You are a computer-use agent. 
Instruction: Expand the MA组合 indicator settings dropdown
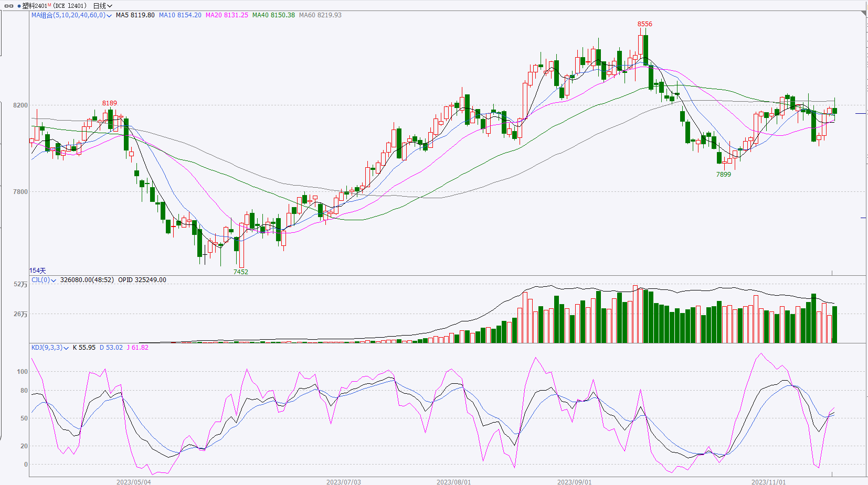(109, 16)
